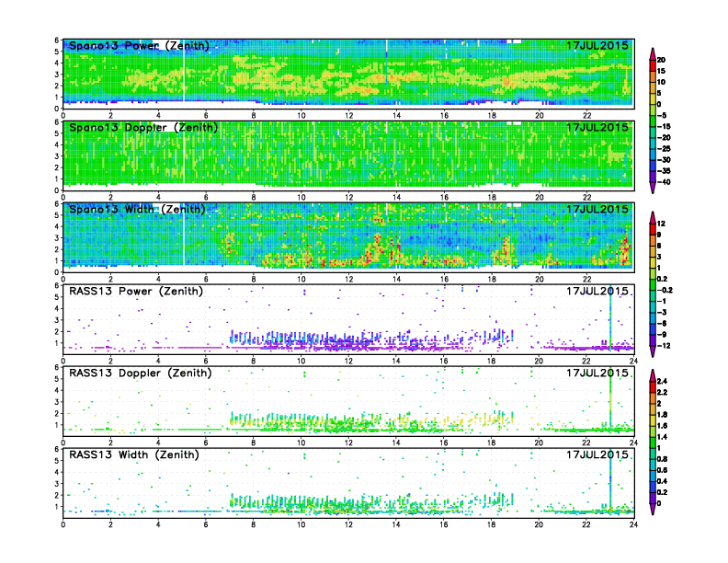Click hour 24 tick label below RASS13 Width plot

tap(633, 524)
